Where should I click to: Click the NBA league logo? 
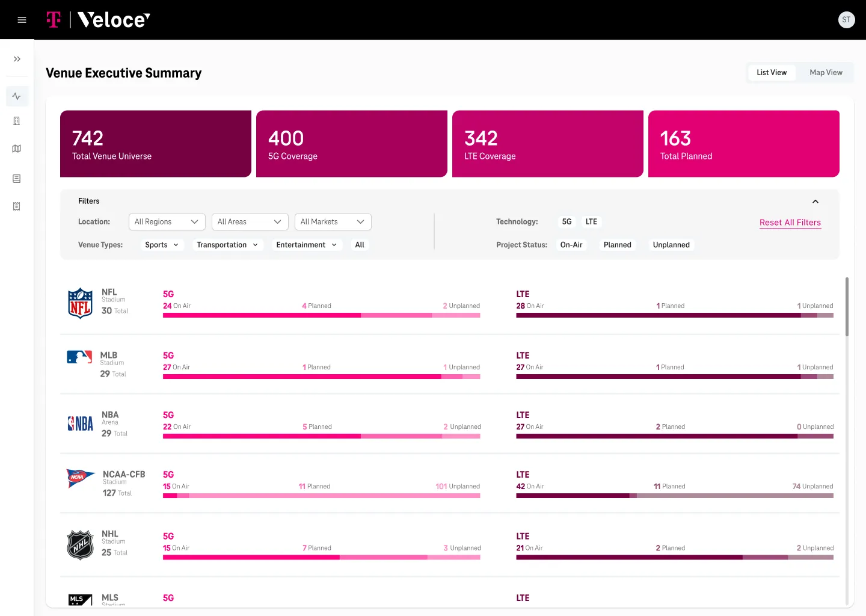coord(80,423)
